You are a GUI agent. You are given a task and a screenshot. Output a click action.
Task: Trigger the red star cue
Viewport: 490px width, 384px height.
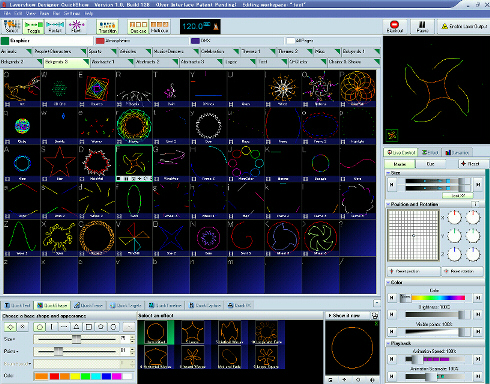(x=59, y=162)
